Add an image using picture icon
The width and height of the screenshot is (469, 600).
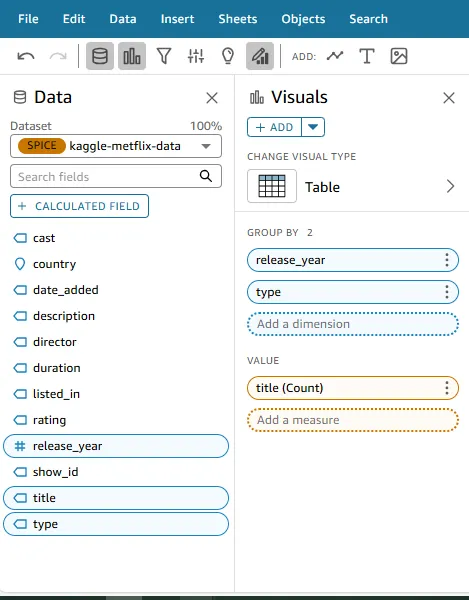[x=399, y=56]
